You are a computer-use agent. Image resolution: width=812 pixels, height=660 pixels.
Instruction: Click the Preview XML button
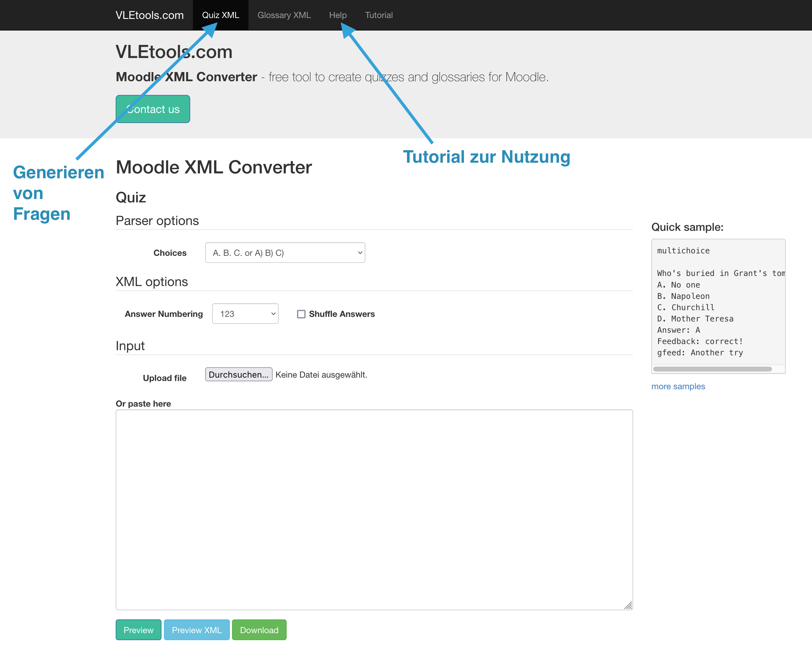point(197,630)
